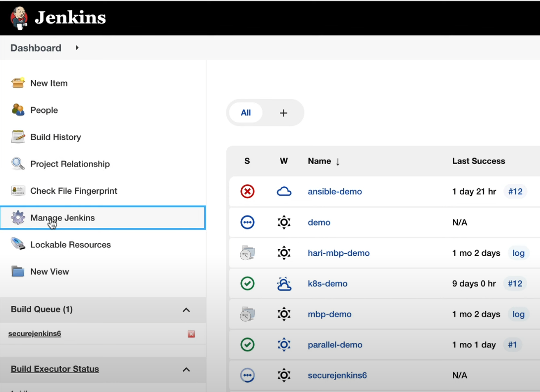Viewport: 540px width, 392px height.
Task: Add a new view with plus tab
Action: click(x=283, y=113)
